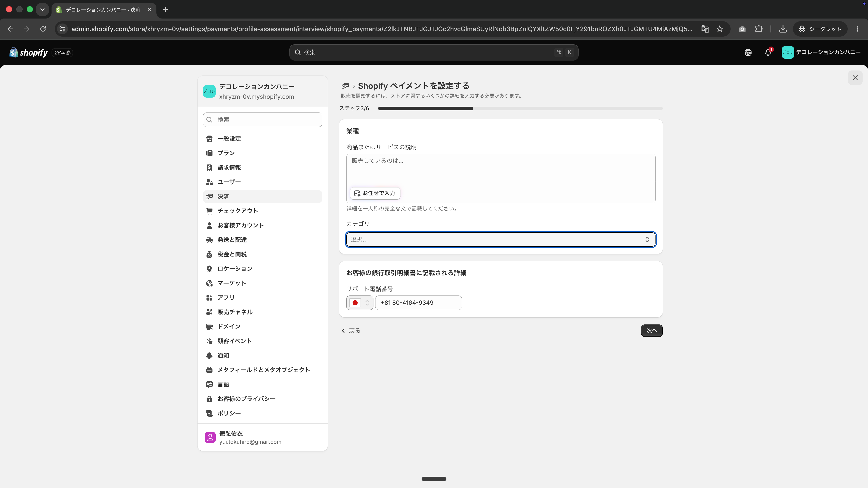
Task: Open Chrome three-dot menu
Action: coord(858,29)
